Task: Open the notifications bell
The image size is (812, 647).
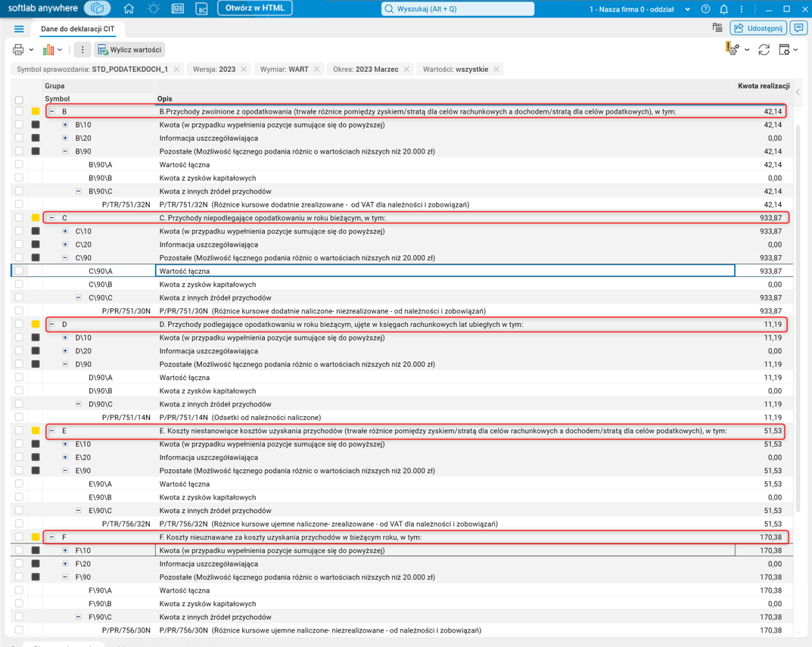Action: [x=723, y=9]
